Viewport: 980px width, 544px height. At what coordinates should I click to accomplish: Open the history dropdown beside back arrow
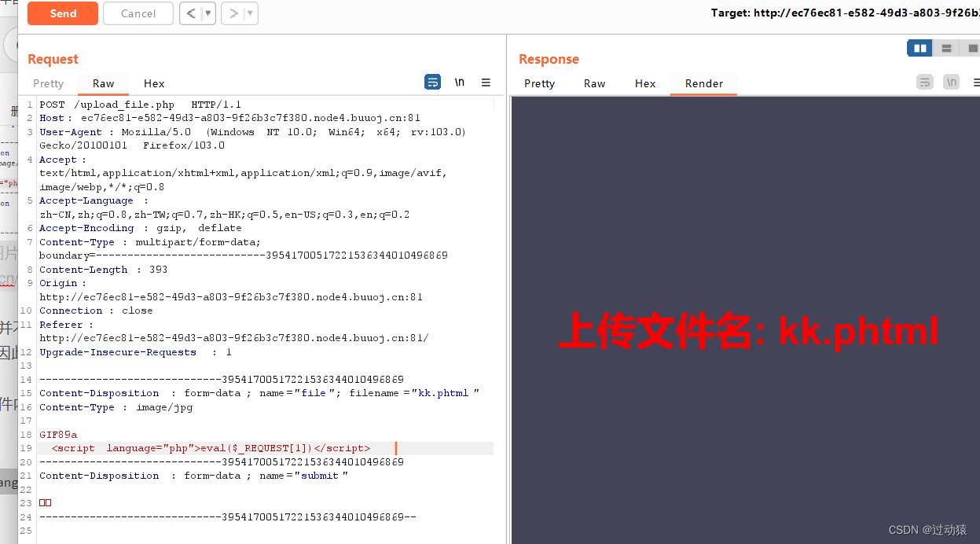(208, 13)
